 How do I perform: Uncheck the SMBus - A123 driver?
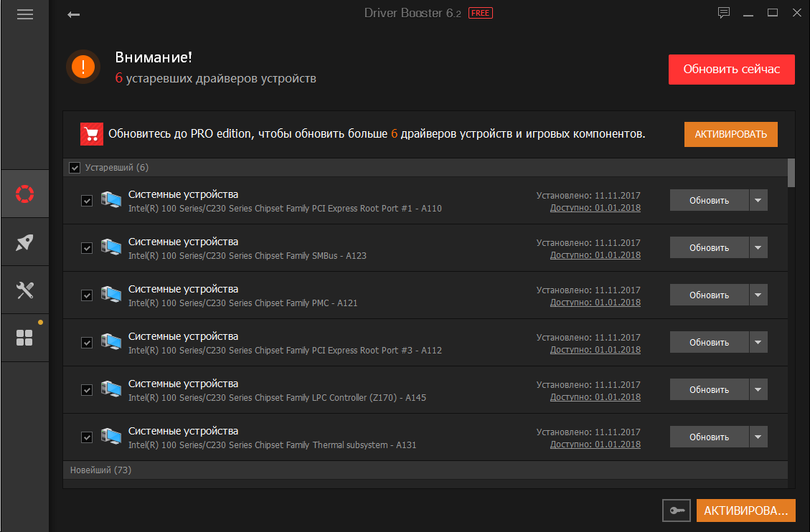87,248
